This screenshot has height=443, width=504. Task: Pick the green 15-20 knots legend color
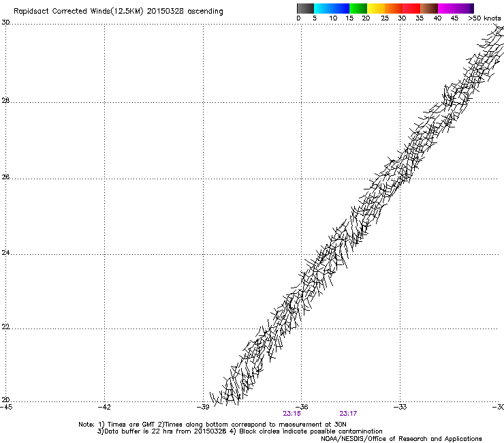pos(358,8)
